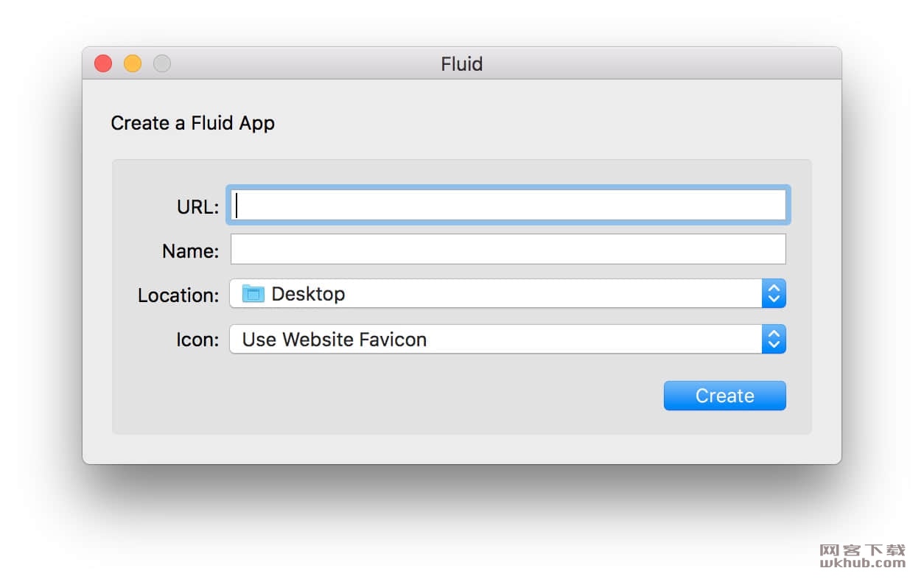Focus the Name text field
This screenshot has width=924, height=582.
pyautogui.click(x=508, y=249)
